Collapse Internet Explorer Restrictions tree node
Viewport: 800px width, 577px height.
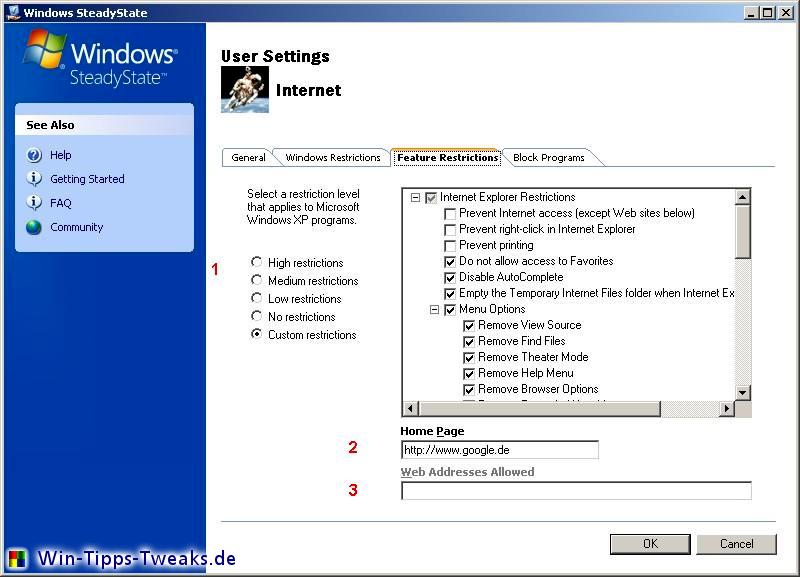415,197
